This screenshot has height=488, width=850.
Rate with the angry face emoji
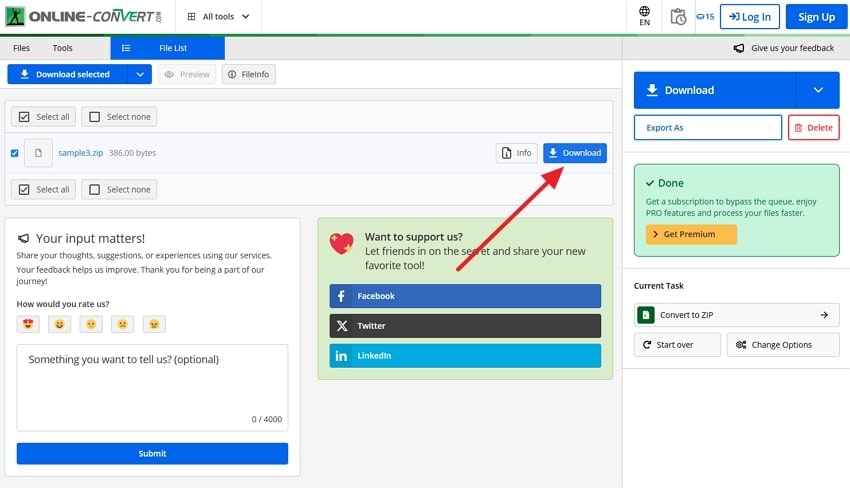(154, 324)
